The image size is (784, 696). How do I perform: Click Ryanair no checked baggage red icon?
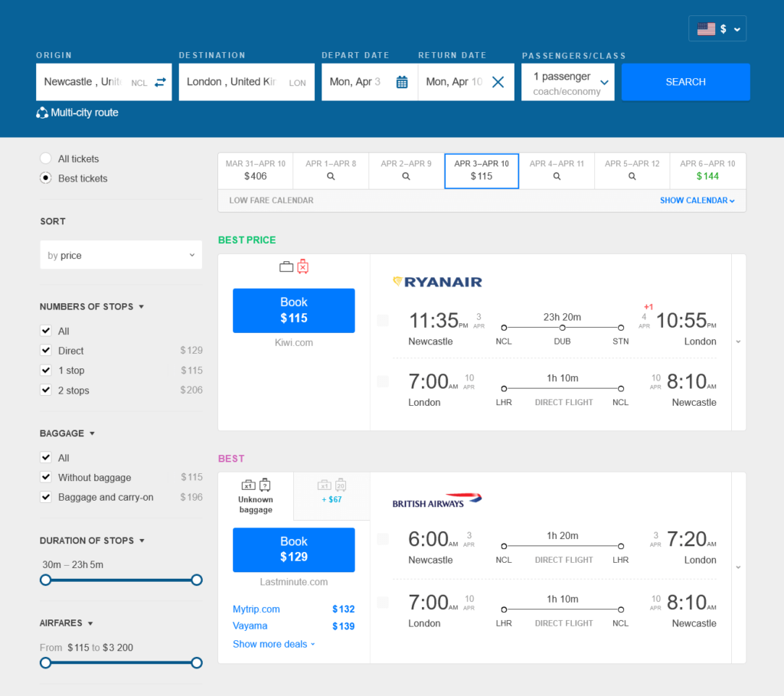[303, 266]
